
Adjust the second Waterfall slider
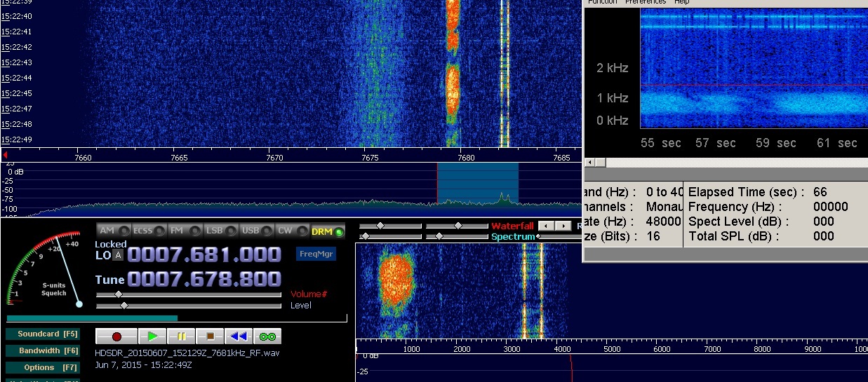click(x=457, y=226)
